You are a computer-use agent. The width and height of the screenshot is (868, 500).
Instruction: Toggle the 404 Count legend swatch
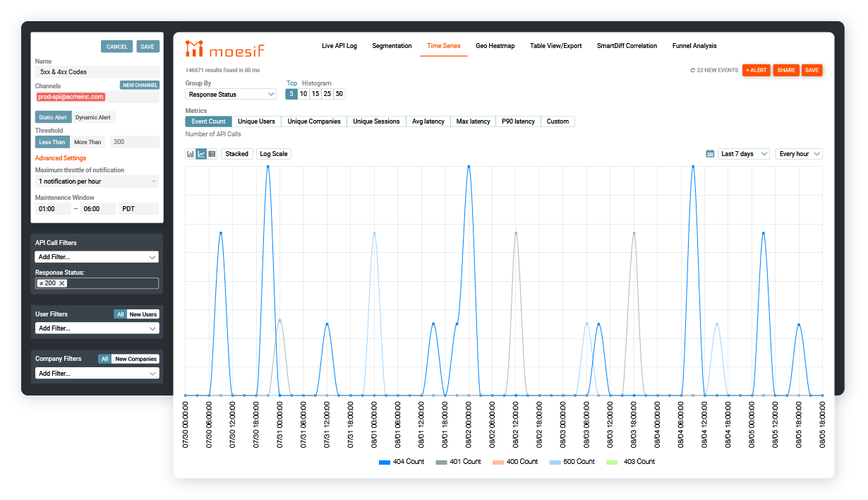pos(385,462)
